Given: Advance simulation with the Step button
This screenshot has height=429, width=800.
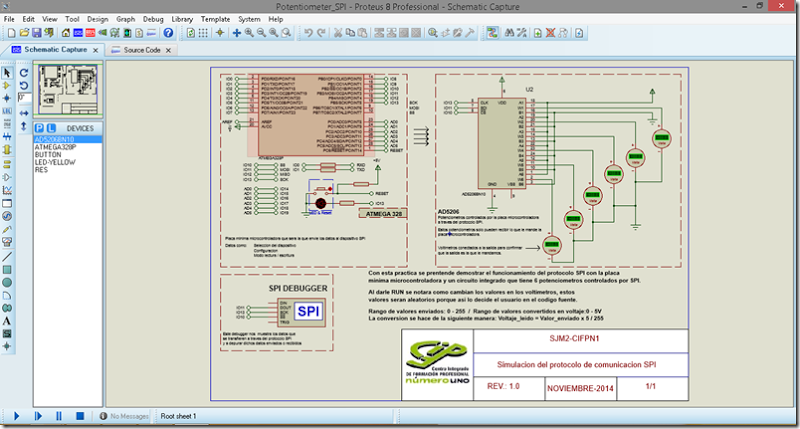Looking at the screenshot, I should point(38,416).
